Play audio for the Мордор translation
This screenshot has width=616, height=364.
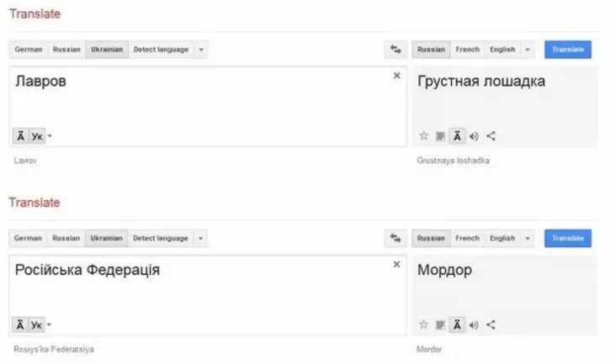[x=474, y=325]
